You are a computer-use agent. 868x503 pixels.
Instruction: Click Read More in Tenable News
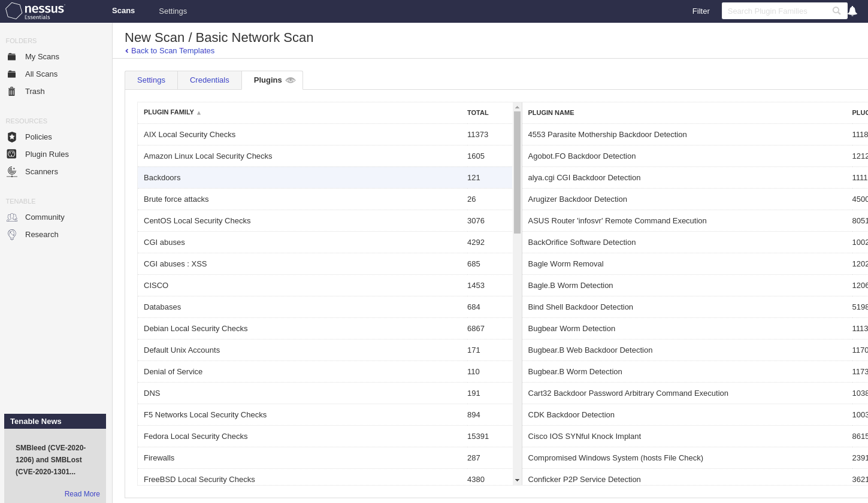point(82,494)
